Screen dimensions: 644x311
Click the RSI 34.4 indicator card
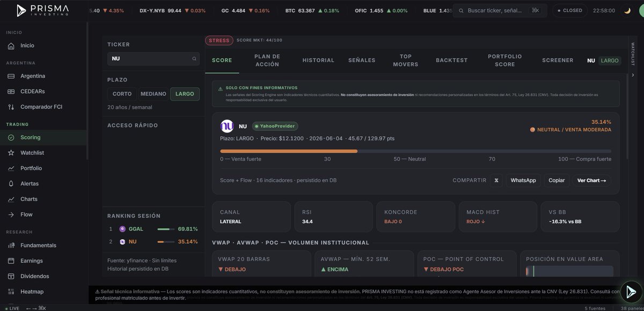(x=333, y=217)
